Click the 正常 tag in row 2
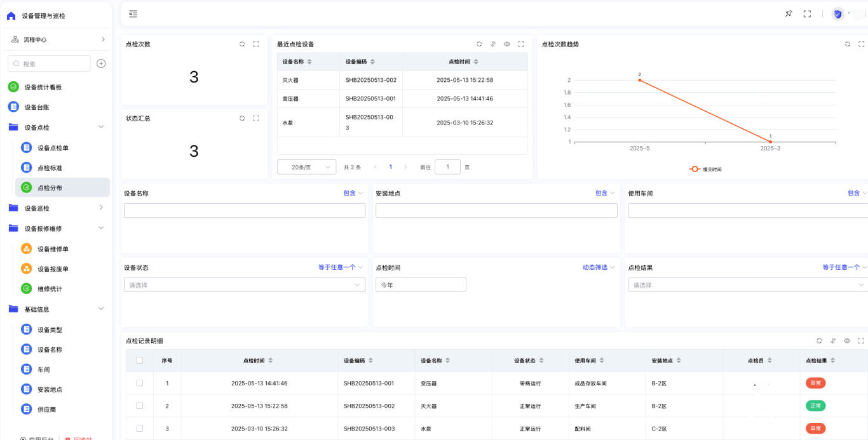The height and width of the screenshot is (440, 868). pyautogui.click(x=815, y=406)
